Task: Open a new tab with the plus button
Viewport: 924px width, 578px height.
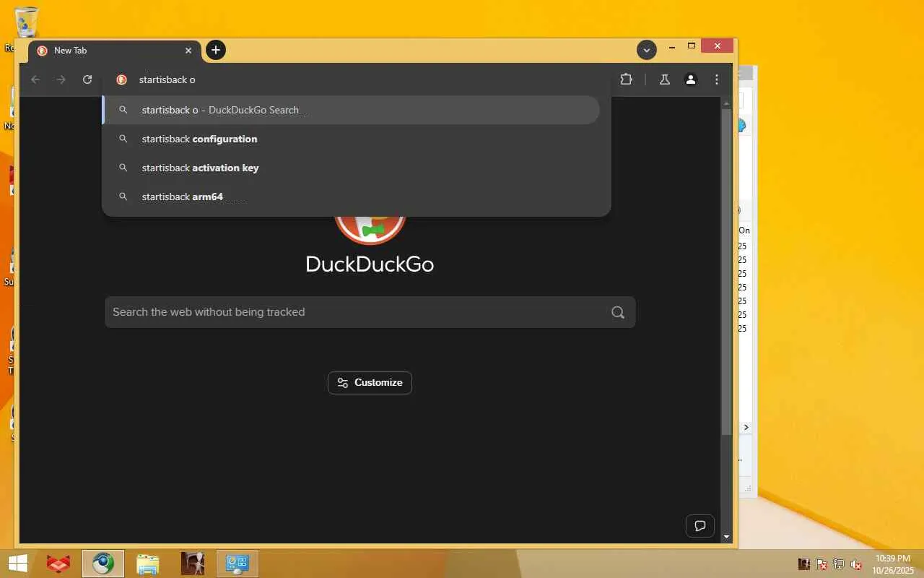Action: (215, 50)
